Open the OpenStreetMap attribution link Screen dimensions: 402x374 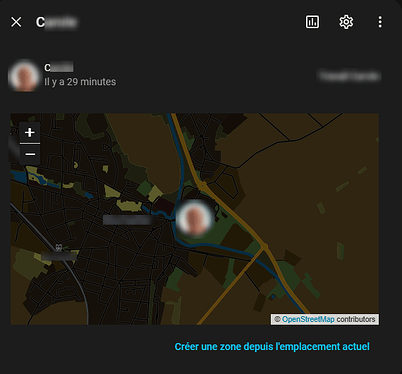[x=308, y=319]
